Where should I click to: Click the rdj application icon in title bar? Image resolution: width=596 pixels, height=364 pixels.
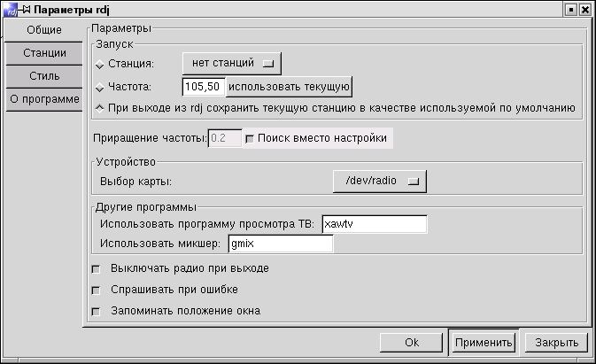[x=9, y=9]
